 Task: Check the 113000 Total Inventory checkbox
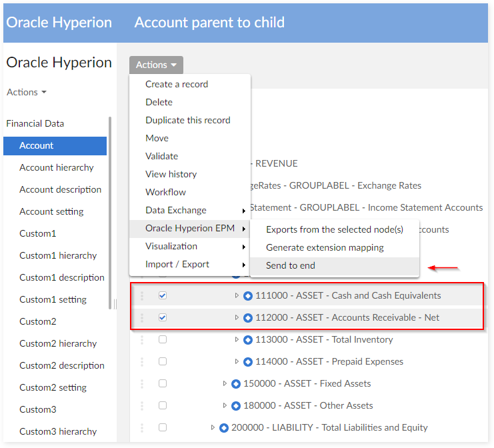[x=163, y=339]
